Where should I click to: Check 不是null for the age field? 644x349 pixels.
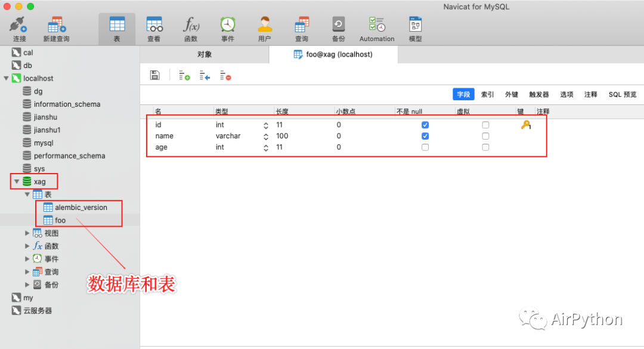pos(425,147)
